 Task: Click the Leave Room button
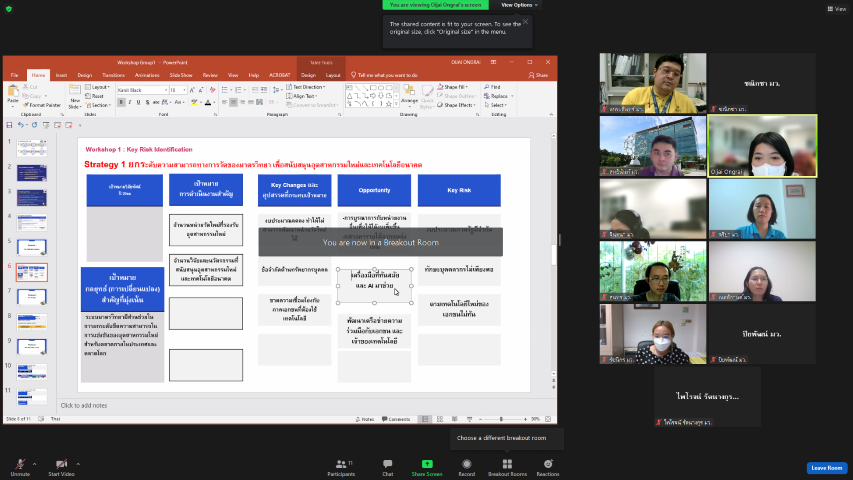(827, 468)
